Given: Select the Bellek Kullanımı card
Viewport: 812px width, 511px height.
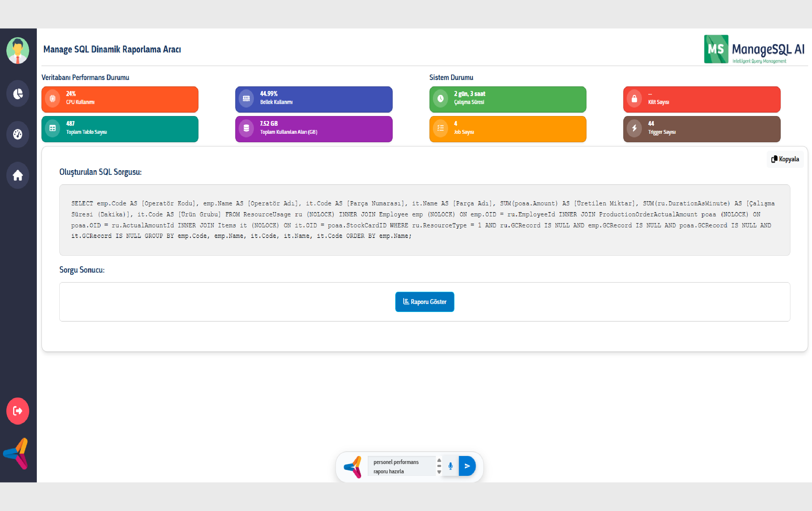Looking at the screenshot, I should point(314,99).
